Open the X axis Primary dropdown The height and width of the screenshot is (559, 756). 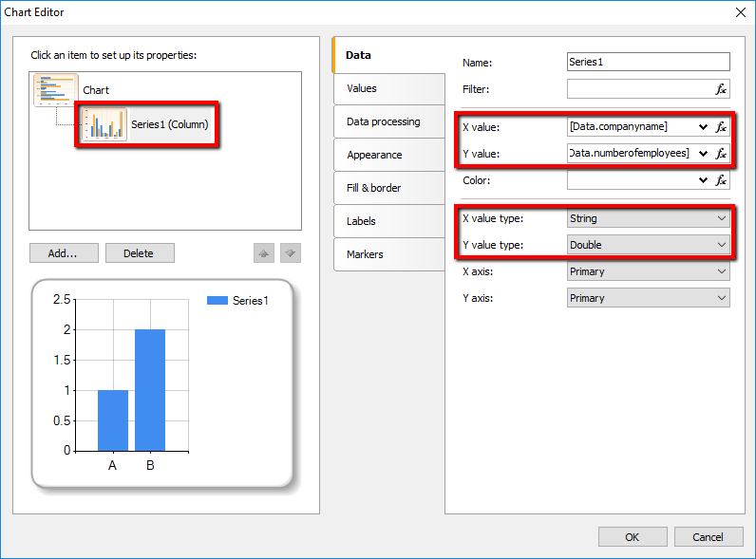[648, 271]
